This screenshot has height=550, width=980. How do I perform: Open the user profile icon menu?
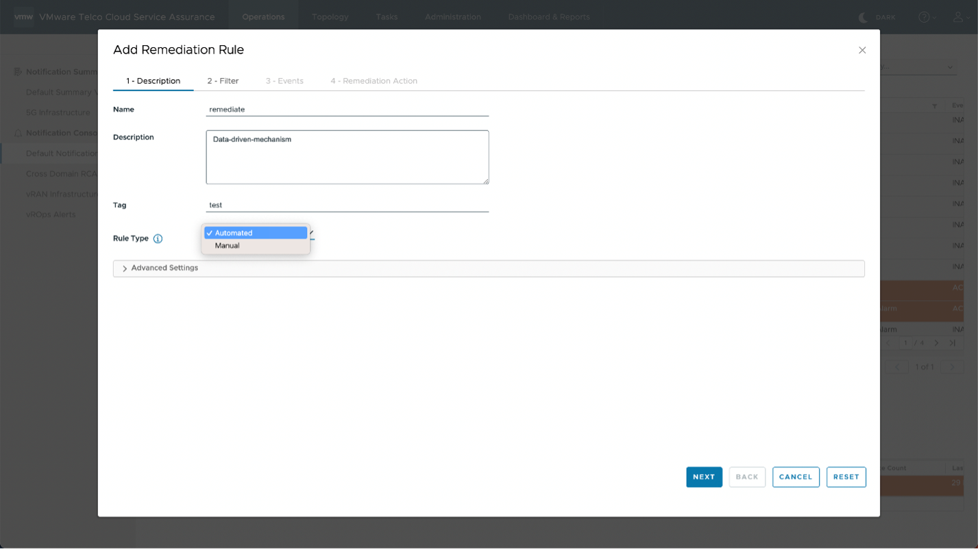pyautogui.click(x=959, y=17)
